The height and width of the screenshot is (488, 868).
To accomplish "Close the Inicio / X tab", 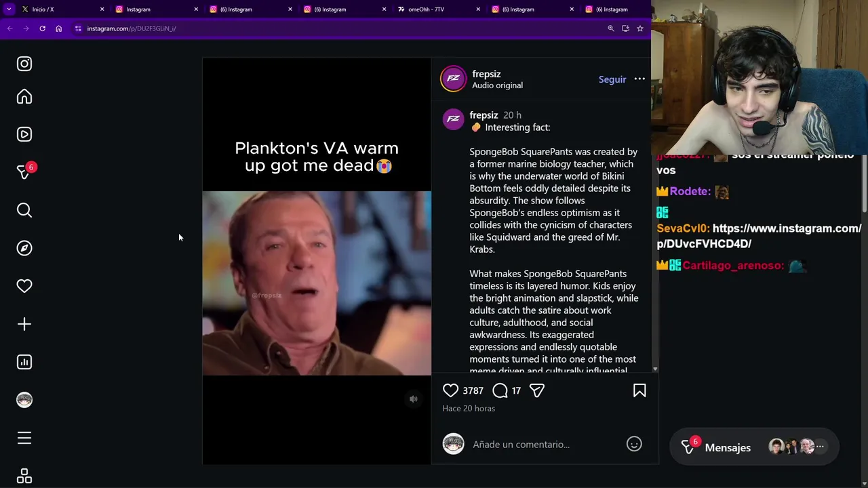I will pyautogui.click(x=102, y=9).
